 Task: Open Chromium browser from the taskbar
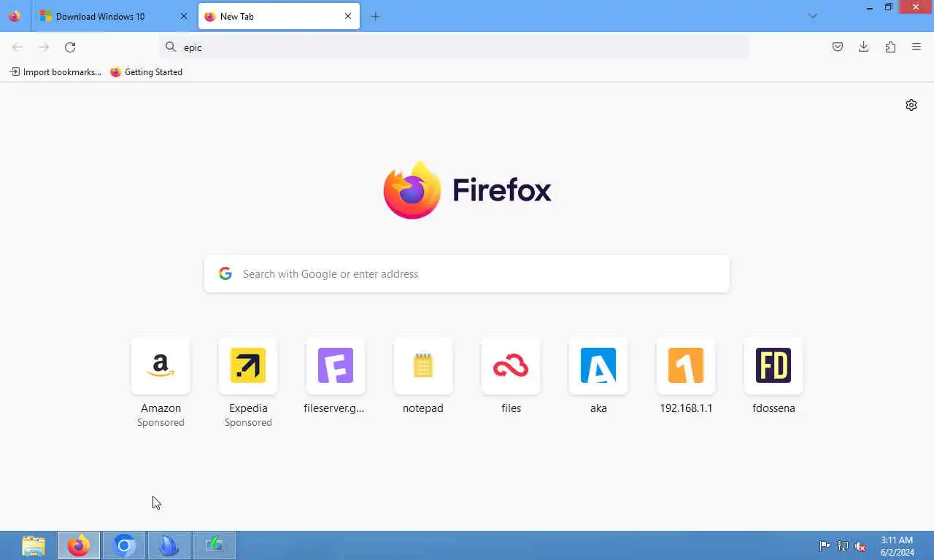point(124,545)
